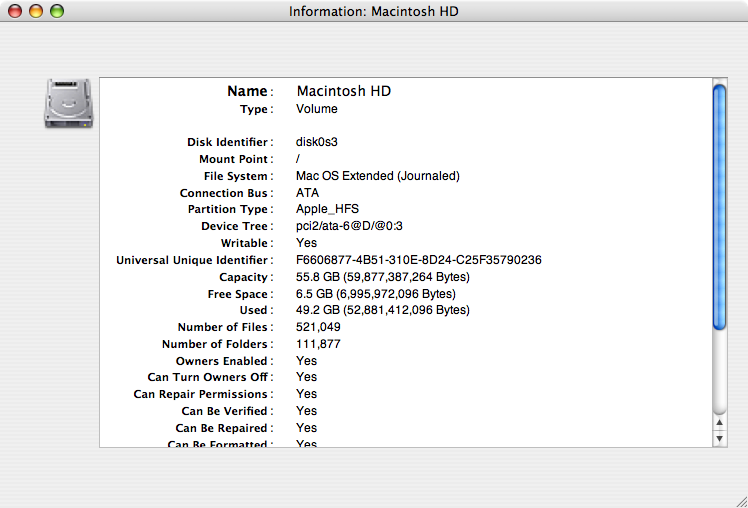The image size is (748, 508).
Task: Click the yellow minimize window button
Action: [x=36, y=10]
